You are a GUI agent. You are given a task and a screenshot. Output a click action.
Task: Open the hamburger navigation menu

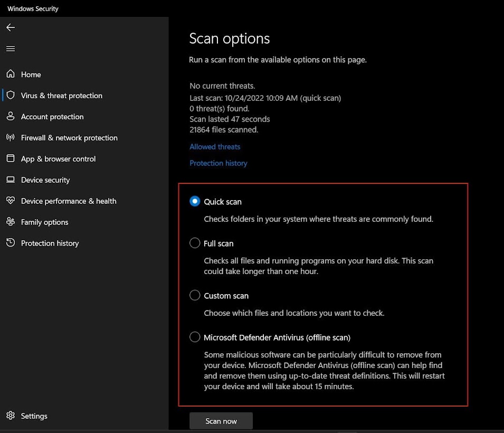[x=11, y=49]
